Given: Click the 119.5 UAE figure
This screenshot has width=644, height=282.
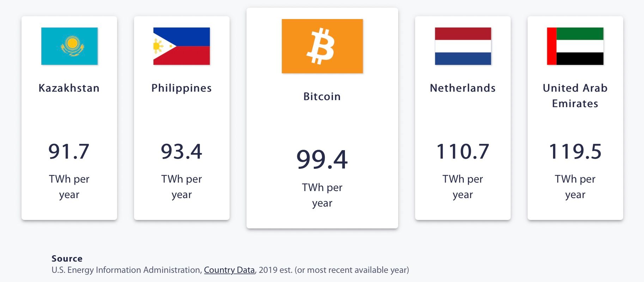Looking at the screenshot, I should click(575, 152).
